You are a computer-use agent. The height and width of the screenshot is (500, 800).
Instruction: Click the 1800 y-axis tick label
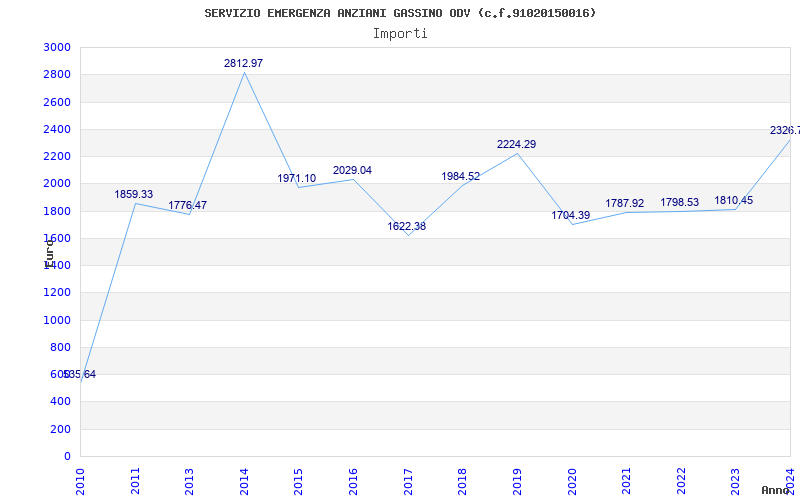57,211
